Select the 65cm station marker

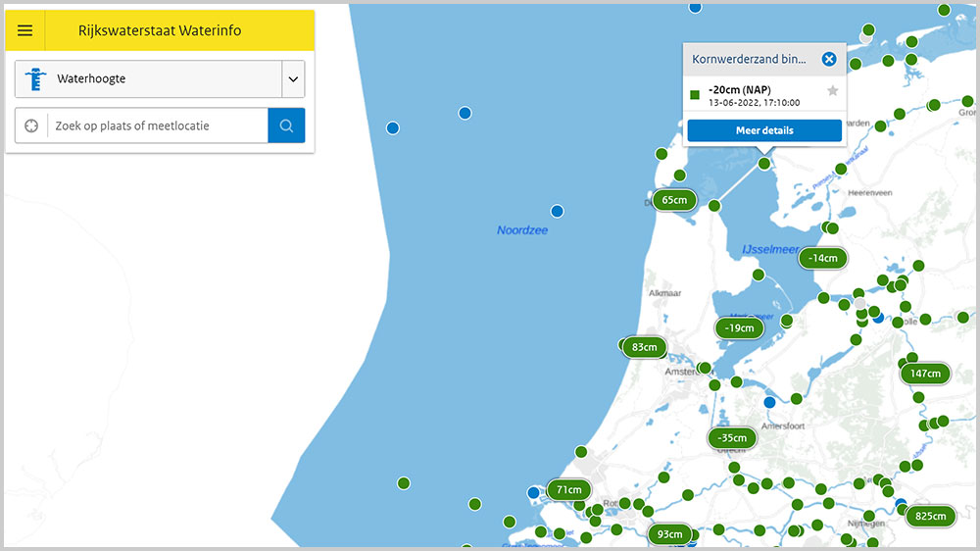[674, 200]
